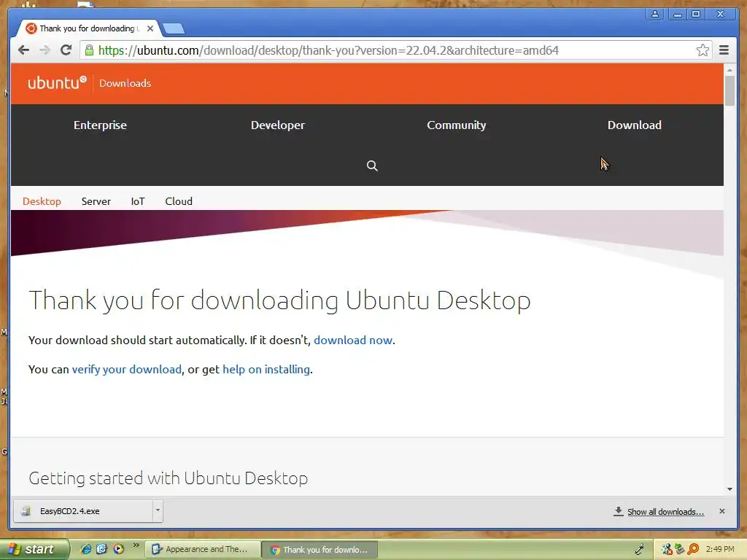Open the Download navigation menu
This screenshot has width=747, height=560.
634,125
